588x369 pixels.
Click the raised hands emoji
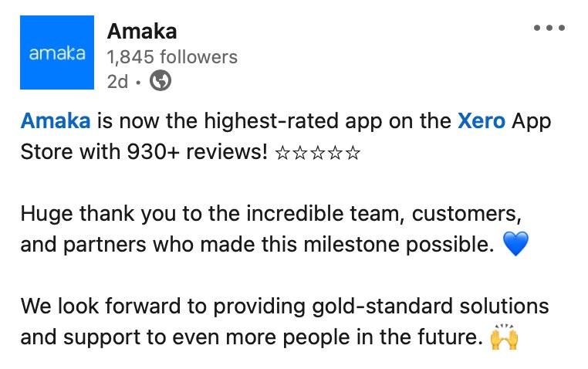tap(503, 338)
